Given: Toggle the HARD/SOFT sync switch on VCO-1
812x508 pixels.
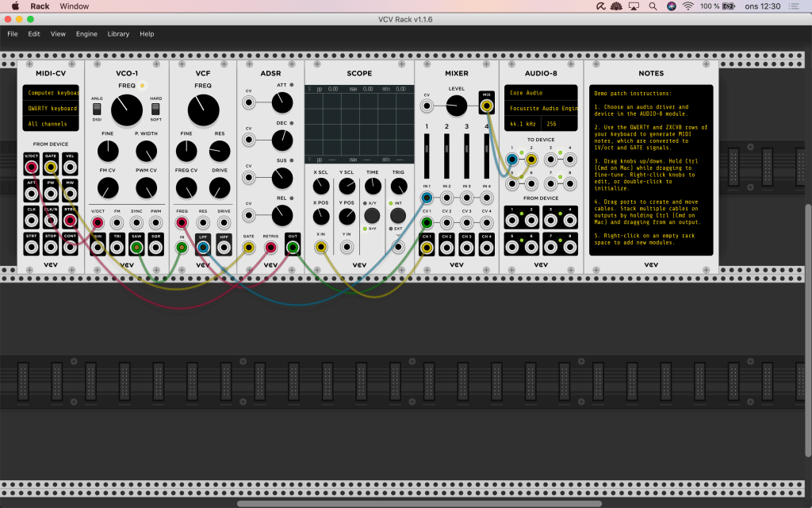Looking at the screenshot, I should 155,109.
